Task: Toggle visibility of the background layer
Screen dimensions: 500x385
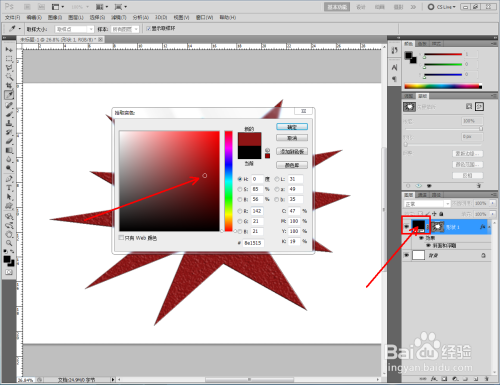Action: (406, 255)
